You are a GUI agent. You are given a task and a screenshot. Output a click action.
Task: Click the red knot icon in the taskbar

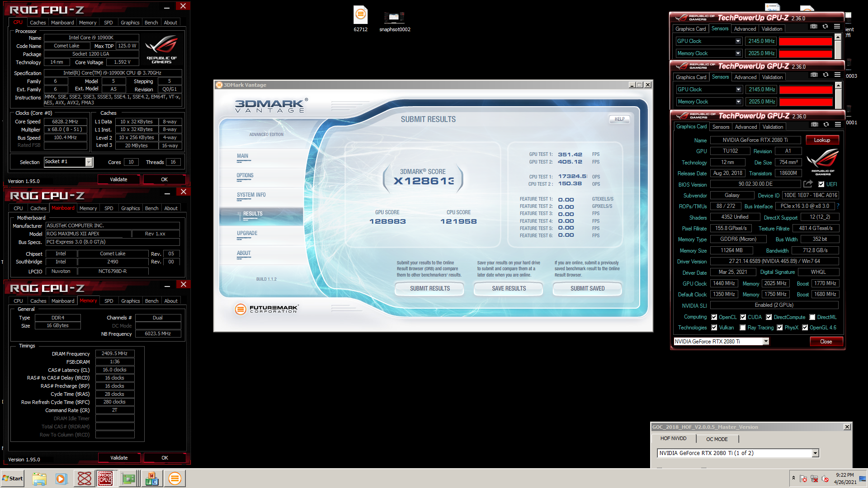84,479
